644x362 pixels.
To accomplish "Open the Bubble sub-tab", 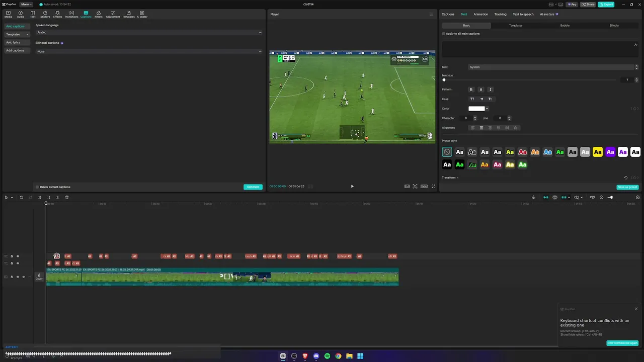I will [565, 25].
